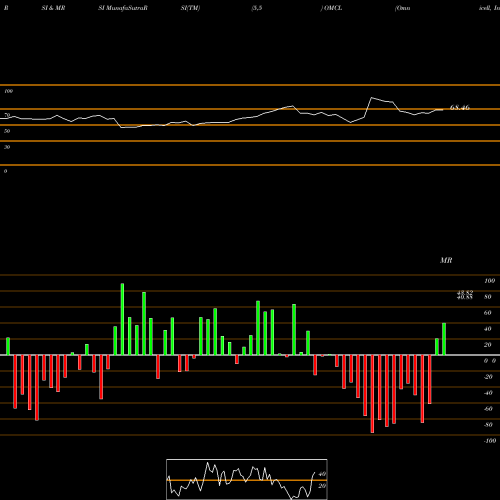Click the -20 label on MR axis
Viewport: 500px width, 500px height.
coord(488,377)
